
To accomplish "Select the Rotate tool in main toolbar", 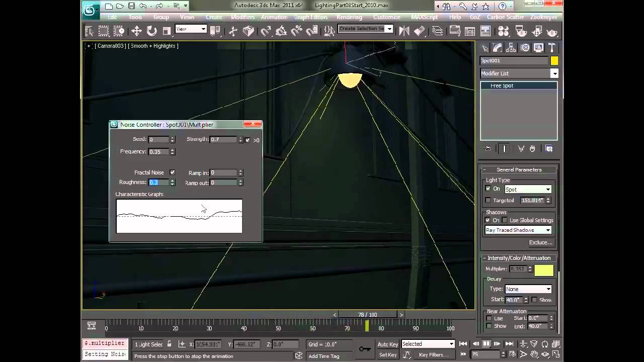I will point(151,31).
